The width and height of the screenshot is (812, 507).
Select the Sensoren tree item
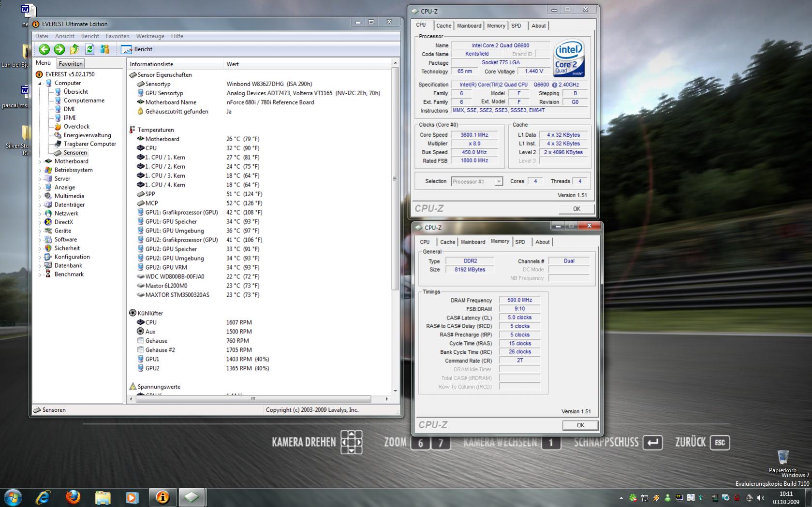pyautogui.click(x=75, y=153)
